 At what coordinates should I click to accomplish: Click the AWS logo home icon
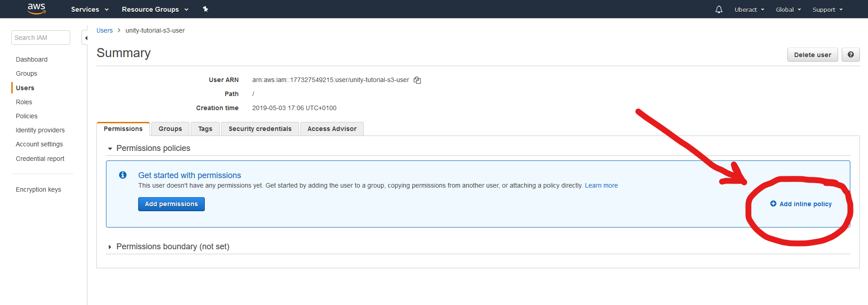pyautogui.click(x=37, y=9)
